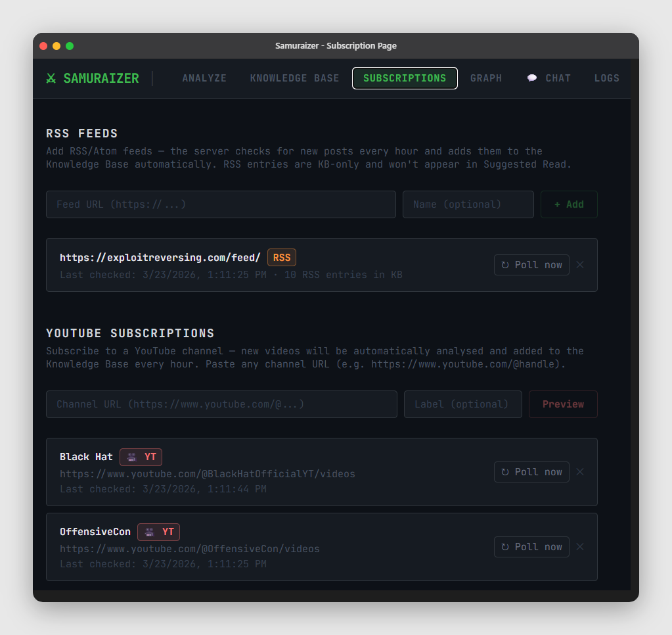The height and width of the screenshot is (635, 672).
Task: Go to the Graph tab
Action: pos(486,78)
